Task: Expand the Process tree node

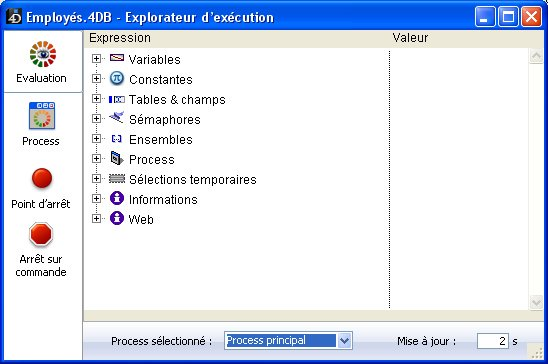Action: tap(96, 159)
